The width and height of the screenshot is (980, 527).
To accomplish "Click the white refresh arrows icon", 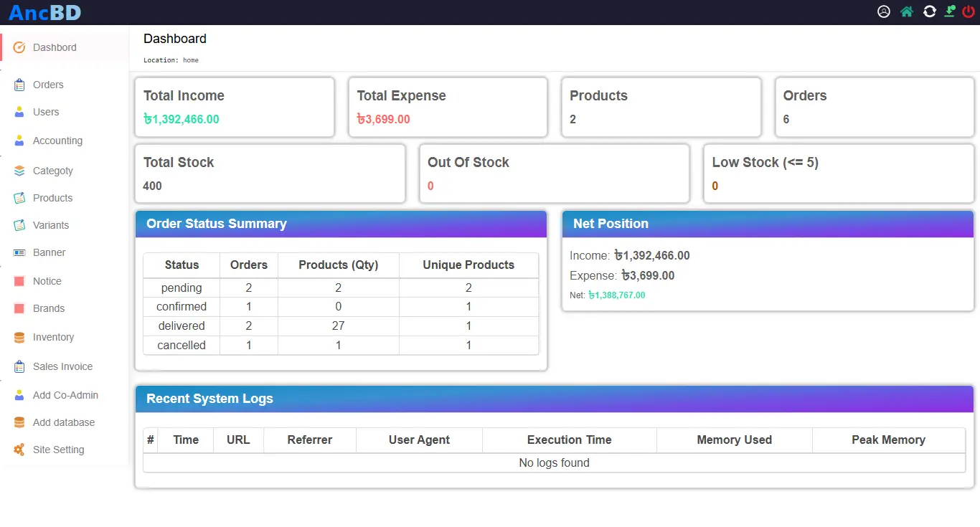I will 929,11.
